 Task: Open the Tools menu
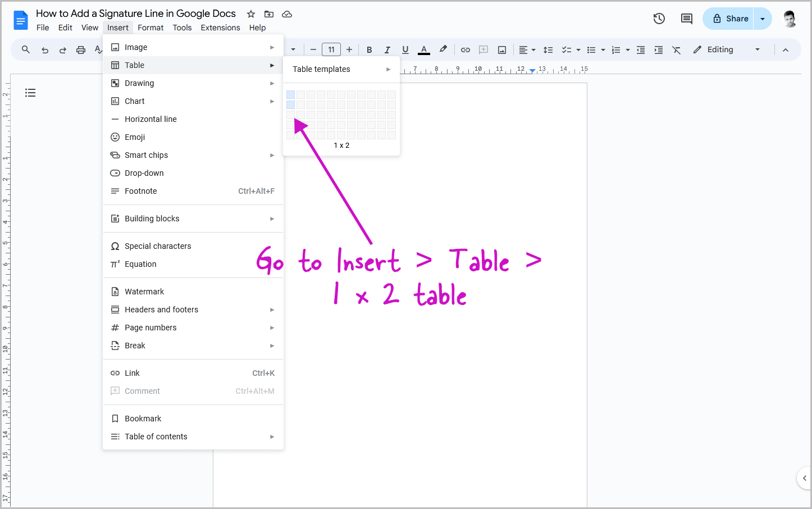(182, 28)
